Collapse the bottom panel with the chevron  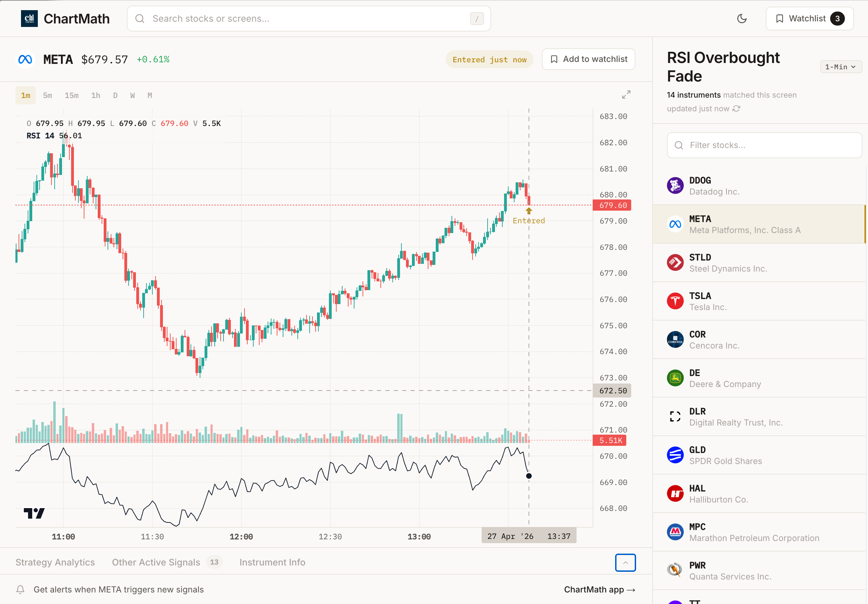click(625, 562)
